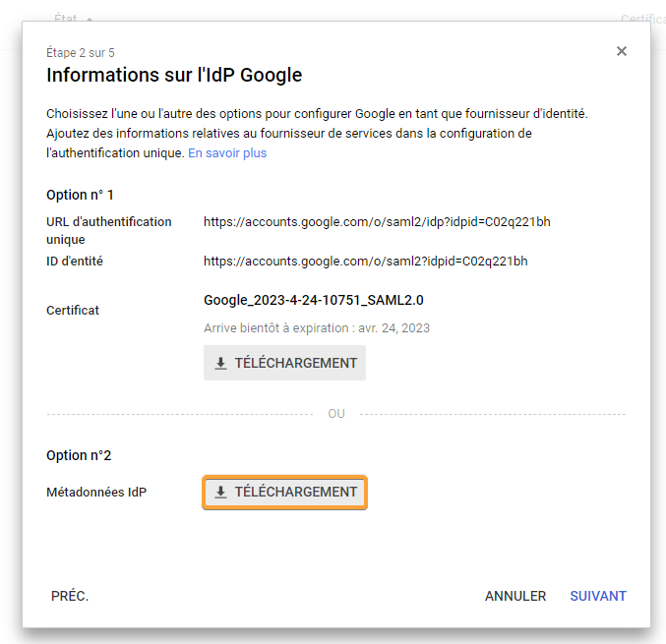Close the Google IdP information dialog
The image size is (666, 644).
(x=622, y=51)
